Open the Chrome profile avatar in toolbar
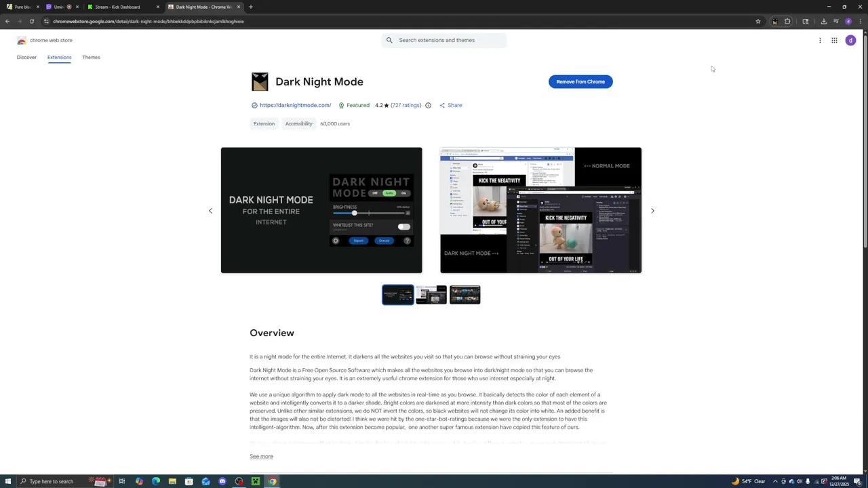Image resolution: width=868 pixels, height=488 pixels. [x=848, y=21]
